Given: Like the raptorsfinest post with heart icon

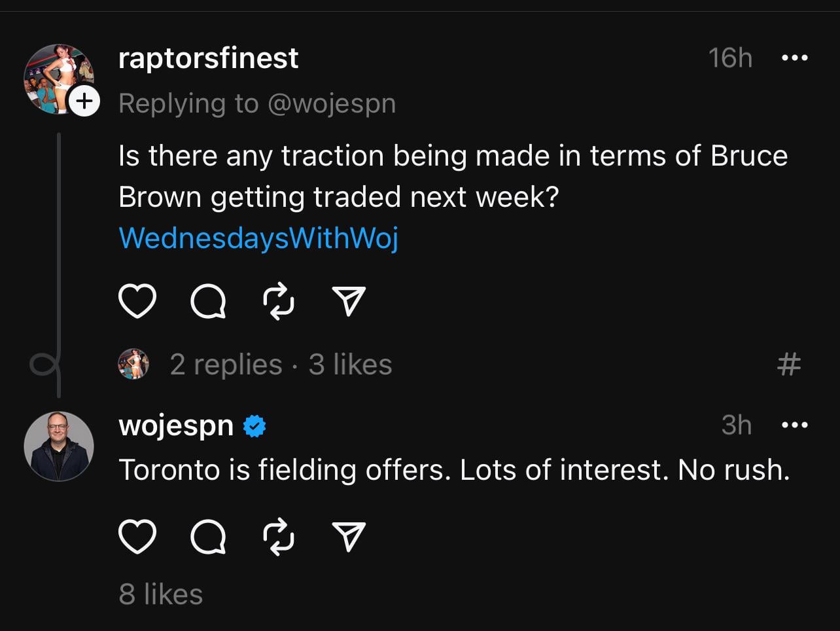Looking at the screenshot, I should 137,302.
